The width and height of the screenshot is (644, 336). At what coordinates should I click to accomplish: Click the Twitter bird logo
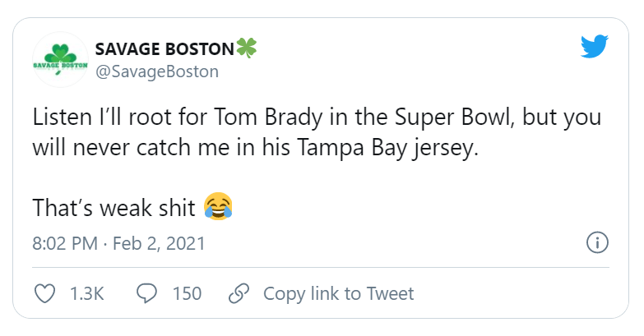pos(594,47)
